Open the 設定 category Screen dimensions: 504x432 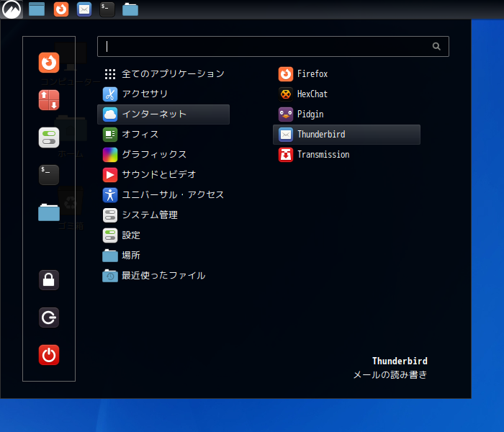(x=163, y=235)
